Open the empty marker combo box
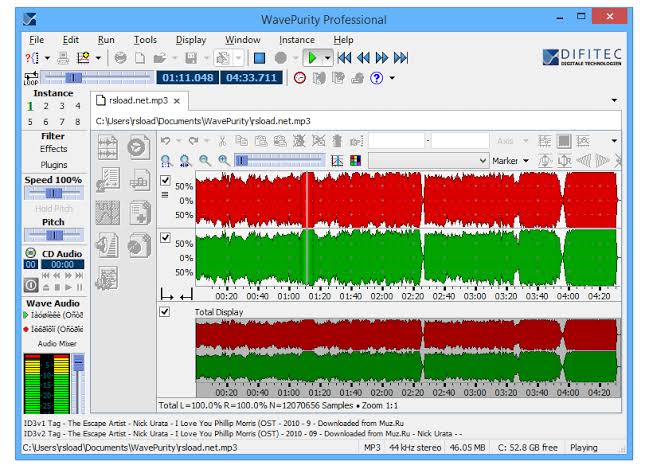 [x=428, y=161]
